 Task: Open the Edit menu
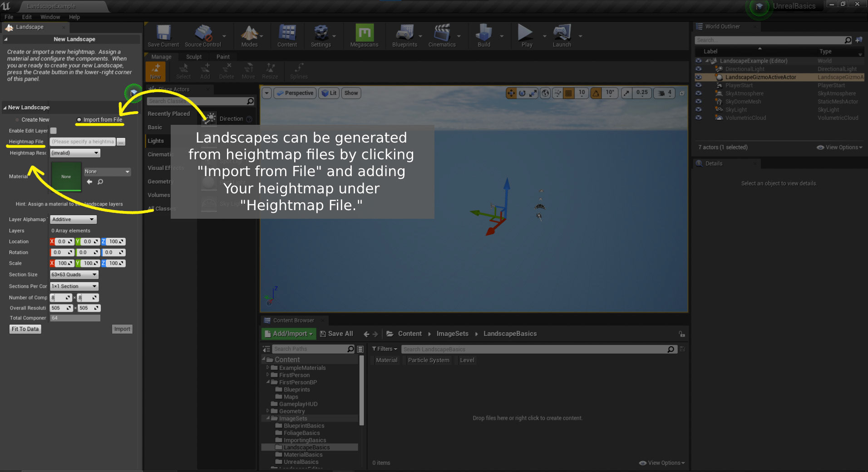pyautogui.click(x=27, y=17)
